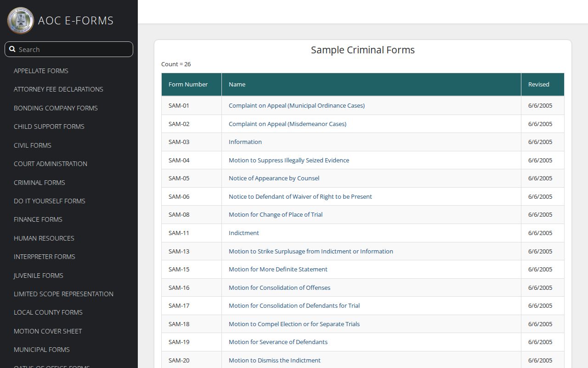Image resolution: width=588 pixels, height=368 pixels.
Task: Open the Information form link
Action: coord(245,142)
